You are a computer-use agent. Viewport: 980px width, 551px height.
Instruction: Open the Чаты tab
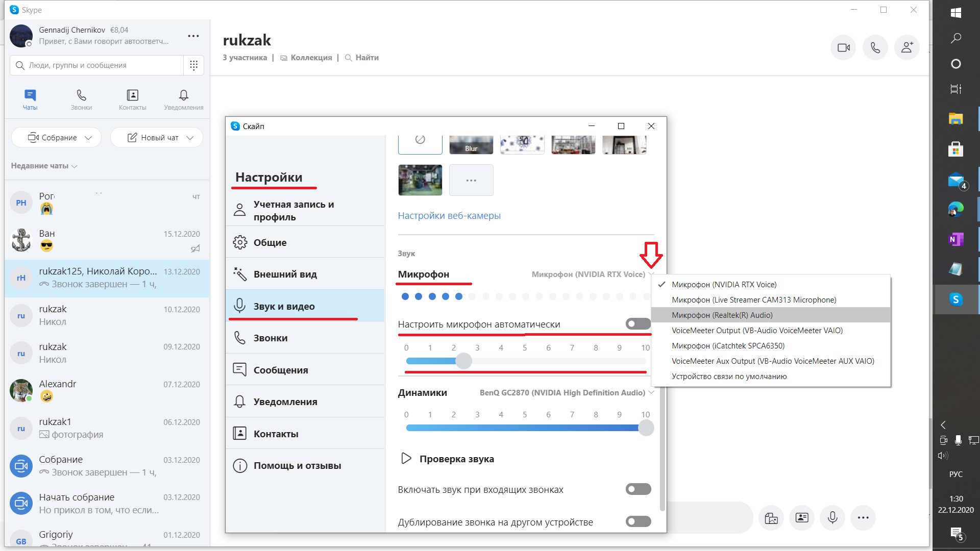point(30,99)
